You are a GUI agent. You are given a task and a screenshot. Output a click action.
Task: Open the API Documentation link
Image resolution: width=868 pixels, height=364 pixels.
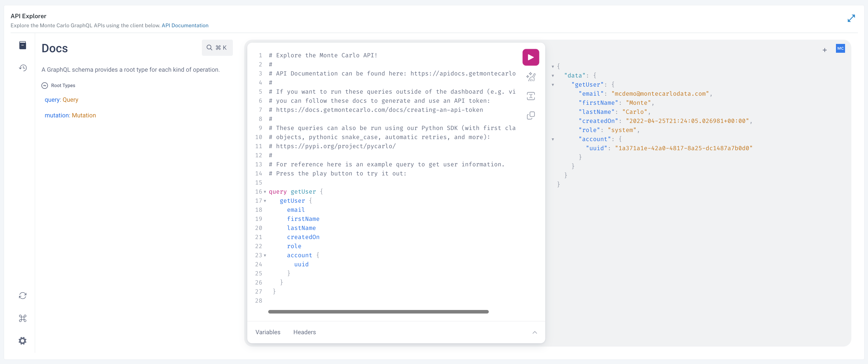(x=185, y=25)
